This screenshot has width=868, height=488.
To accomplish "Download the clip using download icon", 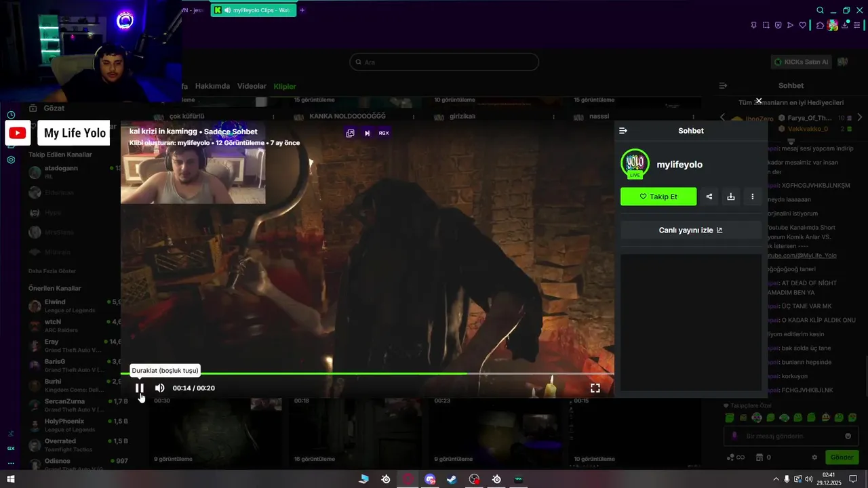I will click(731, 197).
